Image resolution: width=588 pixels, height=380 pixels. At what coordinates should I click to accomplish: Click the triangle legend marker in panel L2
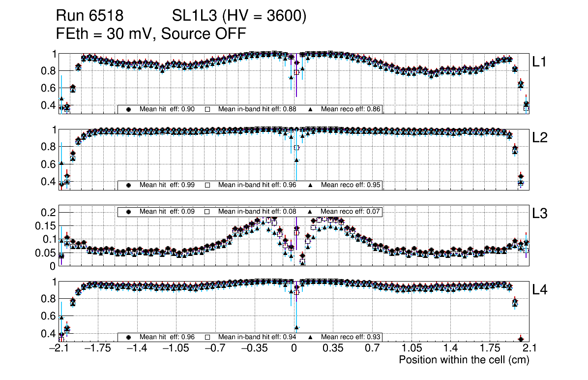pos(310,185)
